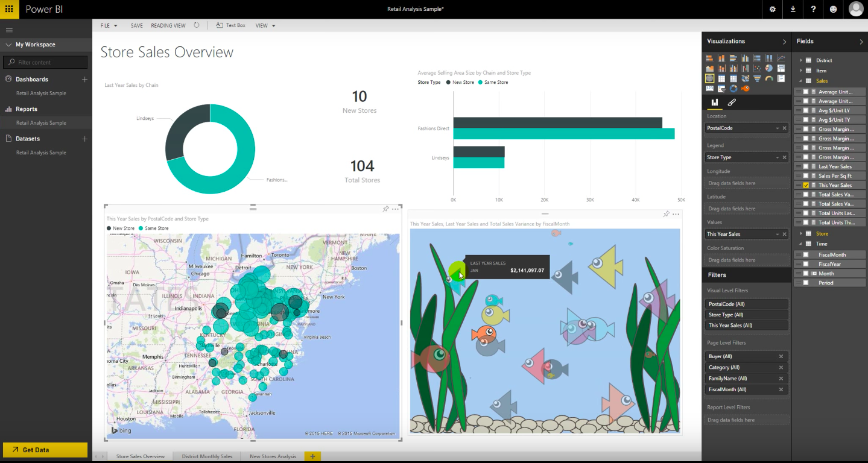Open Retail Analysis Sample under Dashboards

(41, 93)
